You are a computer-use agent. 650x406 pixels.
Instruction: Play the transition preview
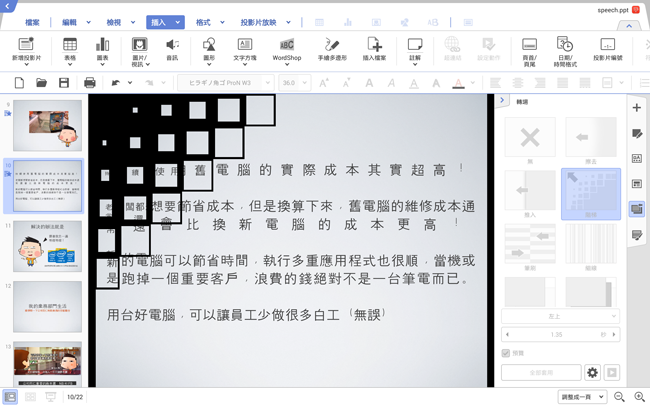pyautogui.click(x=611, y=372)
